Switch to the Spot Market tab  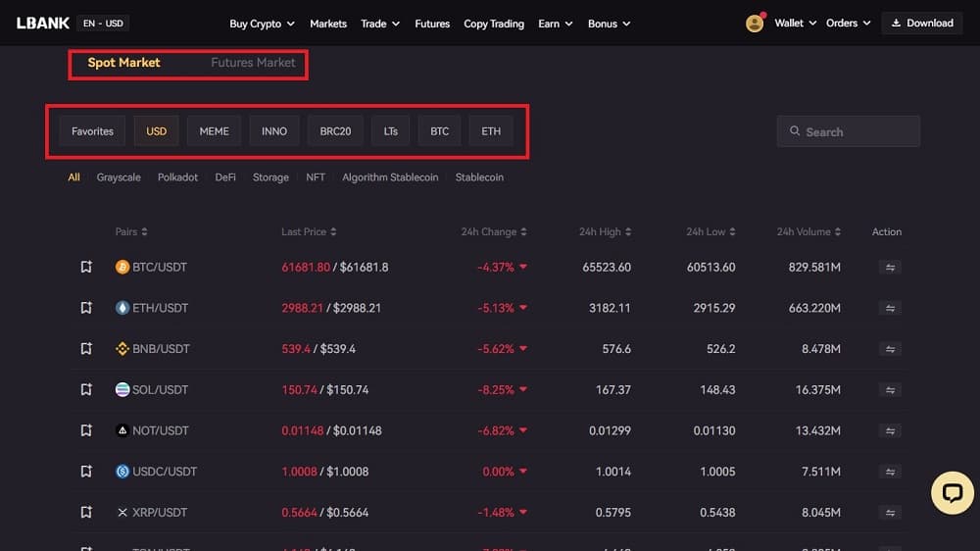click(x=123, y=63)
